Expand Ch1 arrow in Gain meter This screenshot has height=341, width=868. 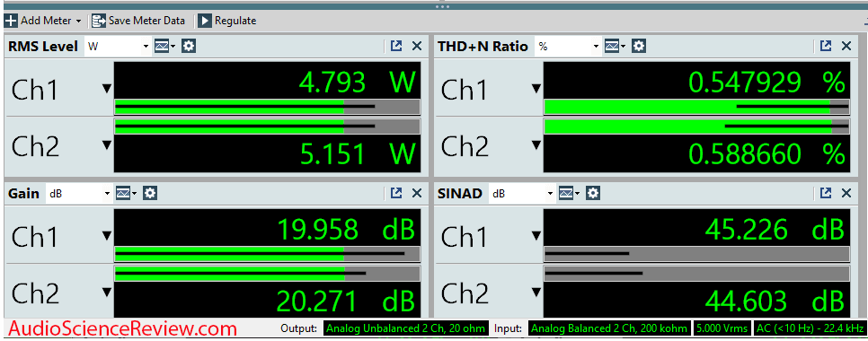(107, 236)
